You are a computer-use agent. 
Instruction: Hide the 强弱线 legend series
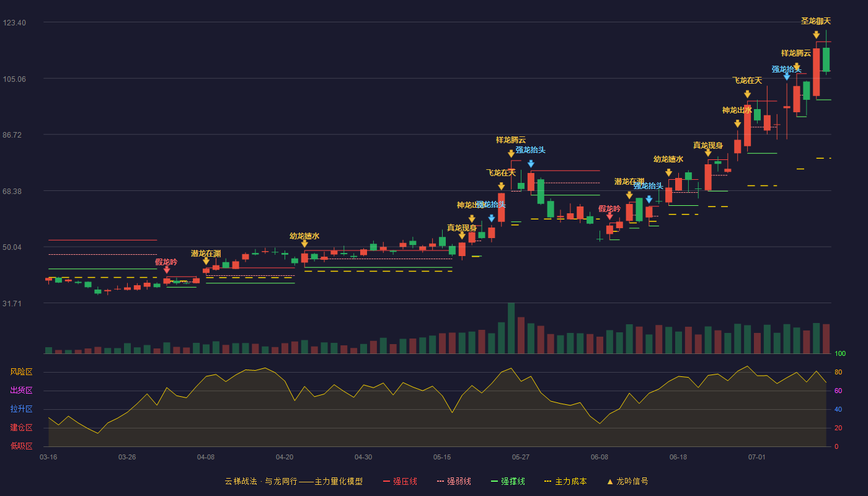coord(454,481)
